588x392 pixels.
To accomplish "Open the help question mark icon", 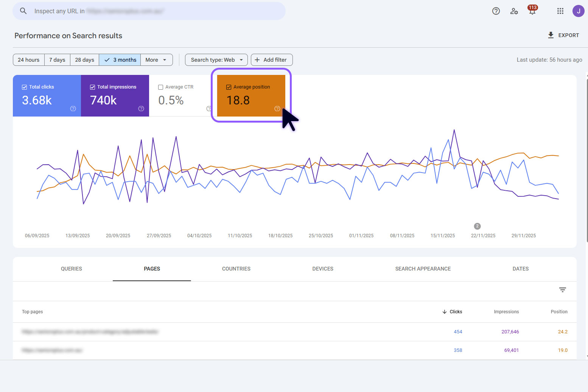I will point(496,11).
